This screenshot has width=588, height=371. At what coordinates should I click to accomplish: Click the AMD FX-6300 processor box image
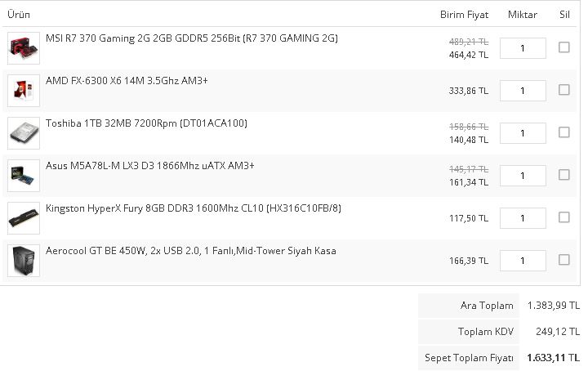click(24, 91)
